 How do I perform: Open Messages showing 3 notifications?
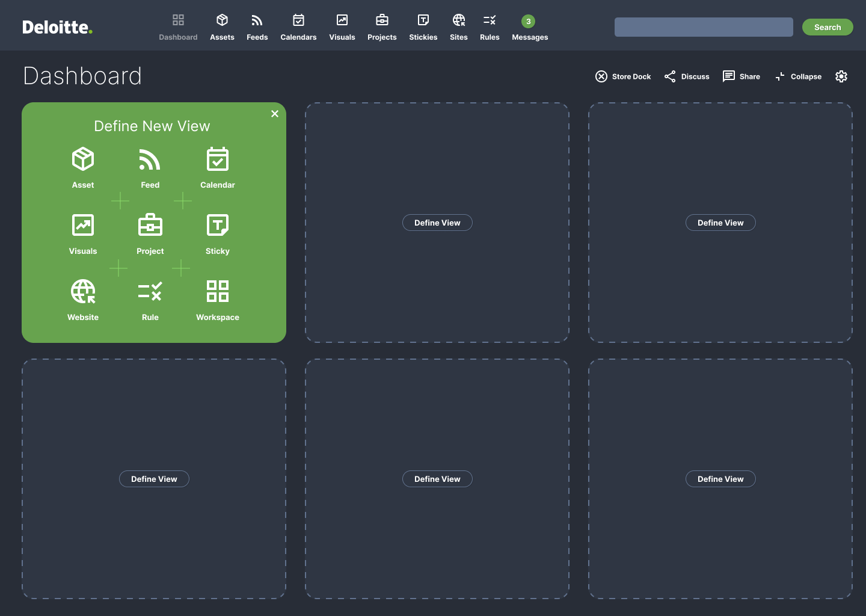[529, 27]
